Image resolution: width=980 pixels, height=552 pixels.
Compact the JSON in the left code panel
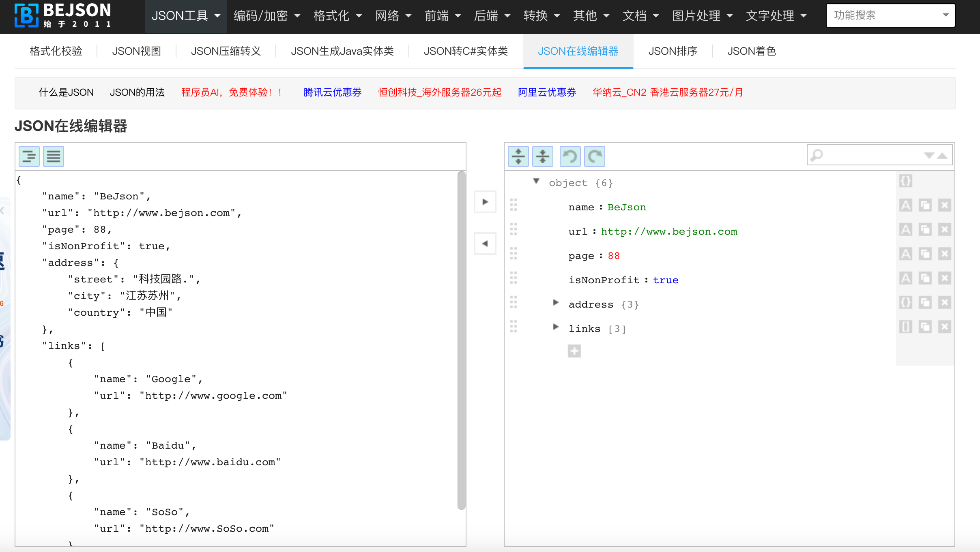point(53,156)
